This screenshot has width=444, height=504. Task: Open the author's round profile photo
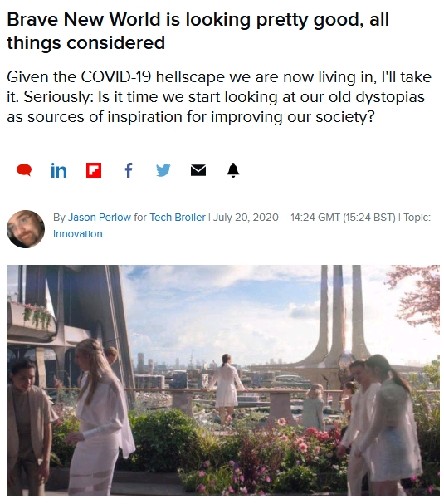coord(26,229)
